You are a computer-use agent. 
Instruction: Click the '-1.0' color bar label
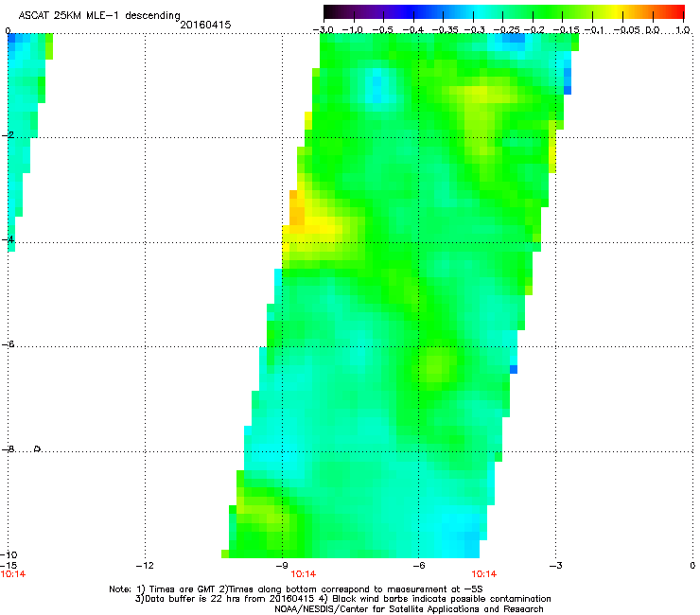pyautogui.click(x=353, y=30)
